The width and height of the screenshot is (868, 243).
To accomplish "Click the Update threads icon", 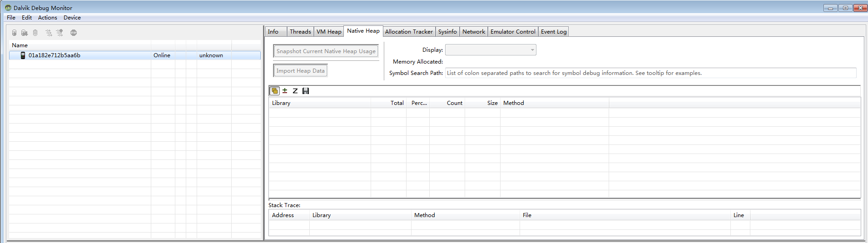I will point(49,33).
